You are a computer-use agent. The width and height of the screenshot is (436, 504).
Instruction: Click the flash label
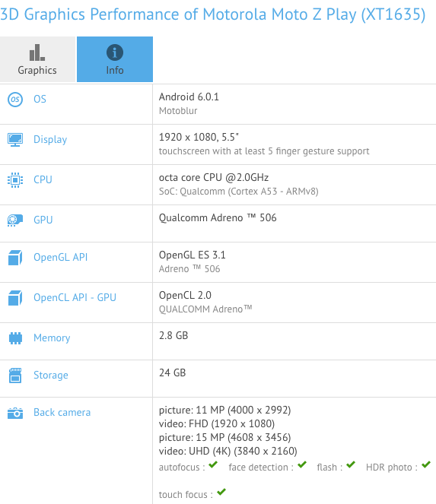[x=329, y=468]
